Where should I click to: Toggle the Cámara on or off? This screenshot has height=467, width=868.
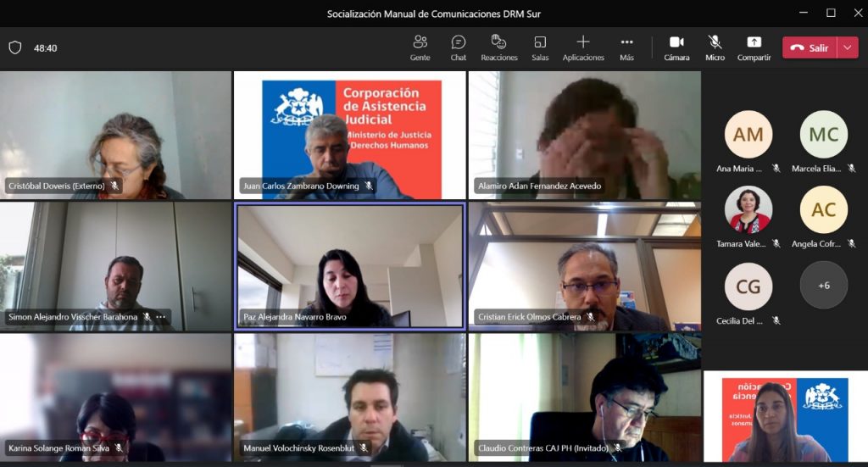click(676, 47)
